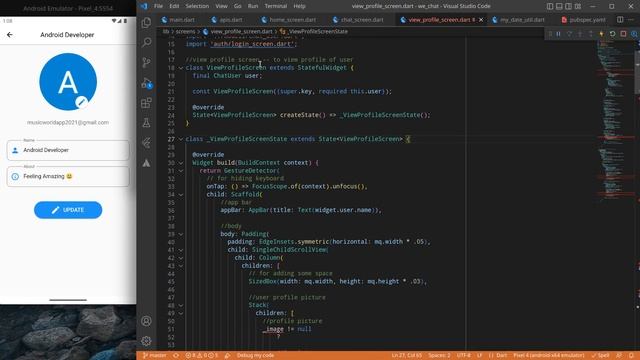Collapse the _ViewProfileScreenState class at line 27

click(181, 139)
